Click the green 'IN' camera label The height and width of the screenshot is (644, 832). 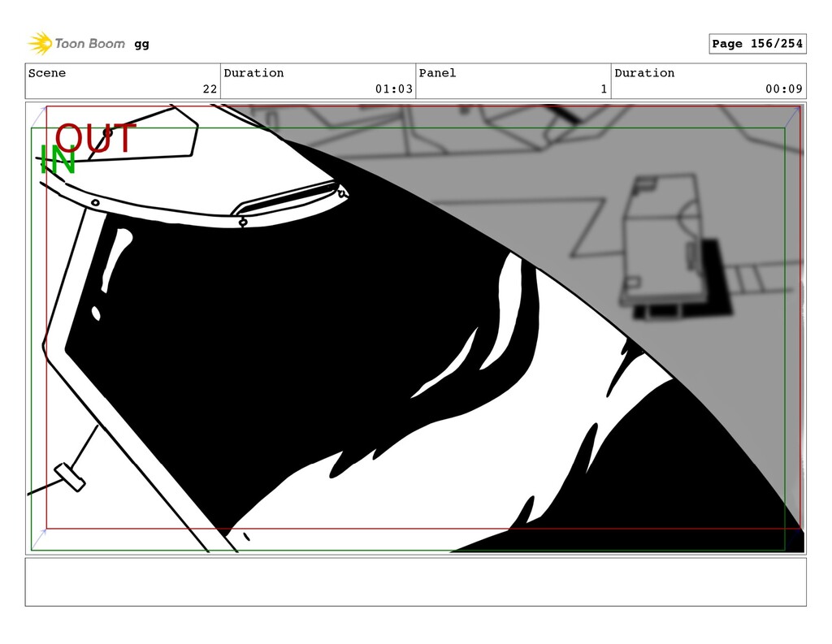tap(58, 160)
